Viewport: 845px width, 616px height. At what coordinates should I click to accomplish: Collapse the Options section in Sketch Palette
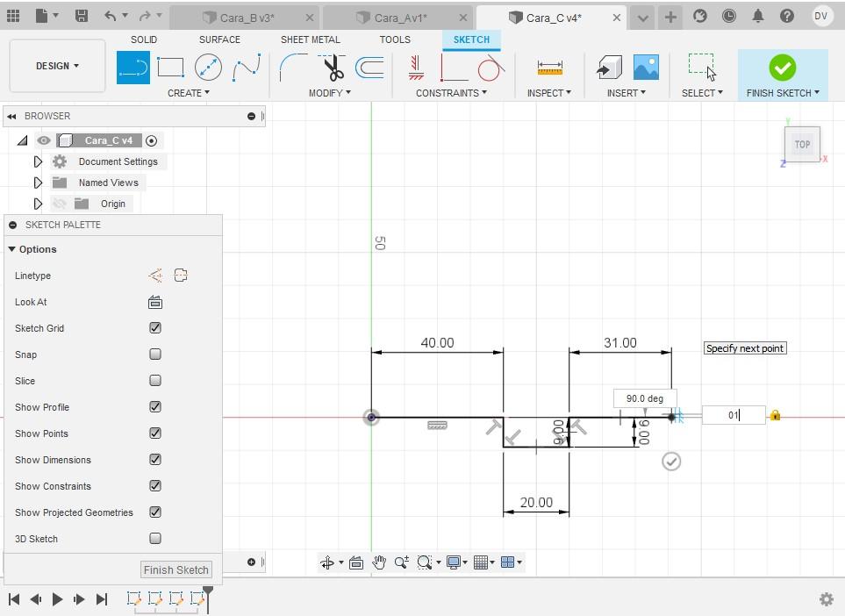click(x=12, y=249)
